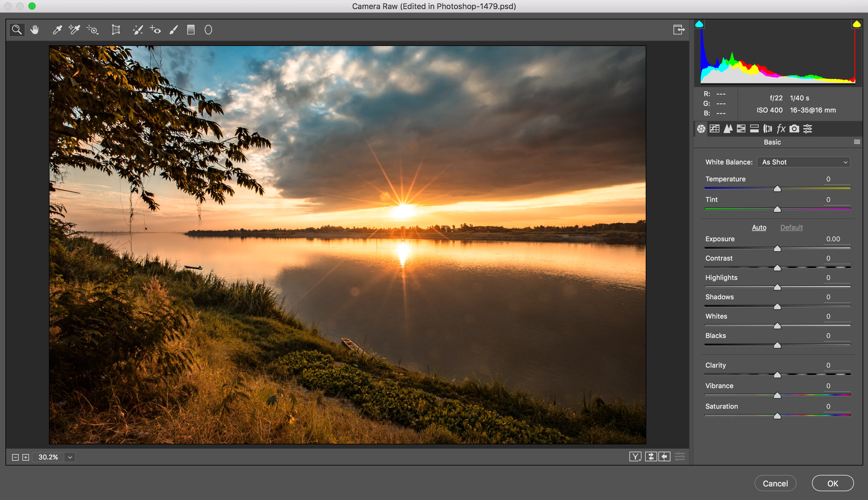Open the zoom level dropdown arrow
This screenshot has width=868, height=500.
tap(70, 457)
